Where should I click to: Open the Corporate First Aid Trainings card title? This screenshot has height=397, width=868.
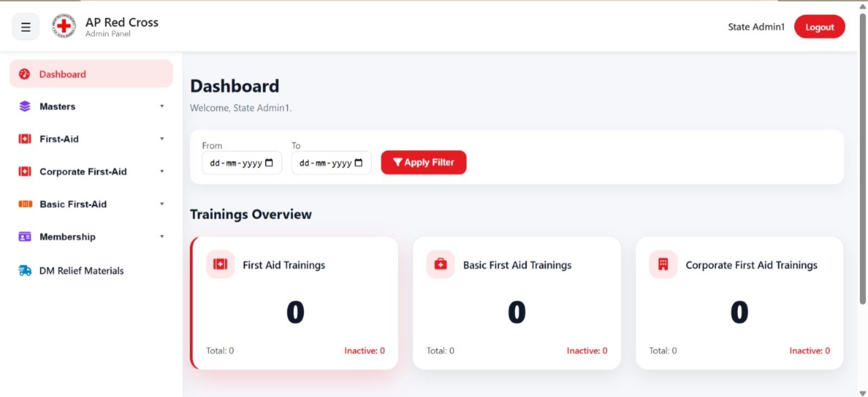click(751, 265)
